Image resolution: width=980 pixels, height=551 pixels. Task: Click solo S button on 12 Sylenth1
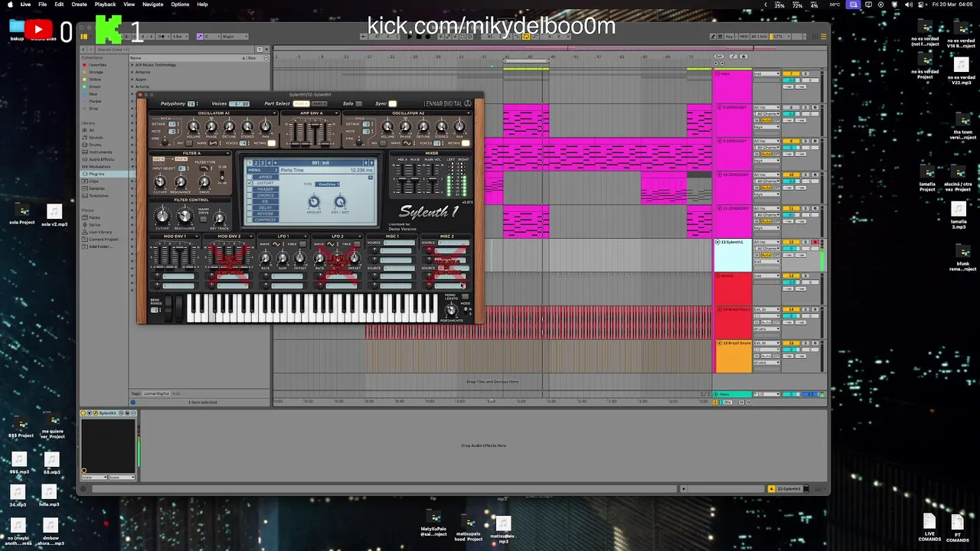click(x=805, y=242)
